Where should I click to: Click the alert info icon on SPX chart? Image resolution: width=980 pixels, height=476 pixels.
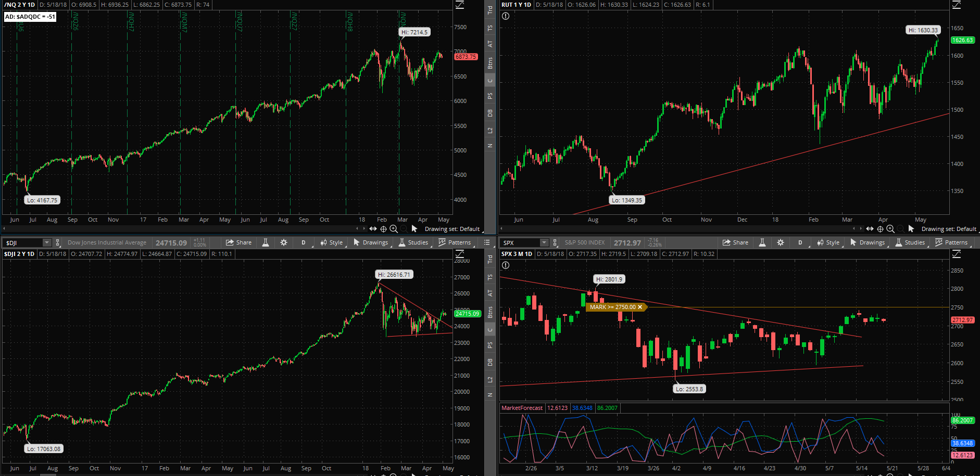(x=506, y=265)
